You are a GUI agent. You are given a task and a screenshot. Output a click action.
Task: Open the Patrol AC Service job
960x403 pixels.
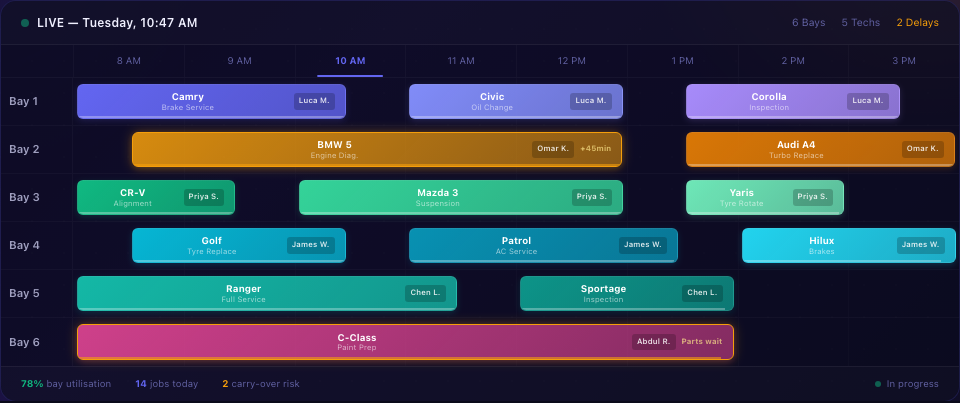(543, 246)
